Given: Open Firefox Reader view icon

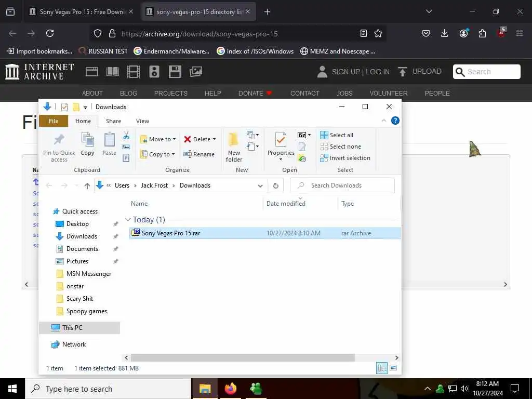Looking at the screenshot, I should 363,33.
